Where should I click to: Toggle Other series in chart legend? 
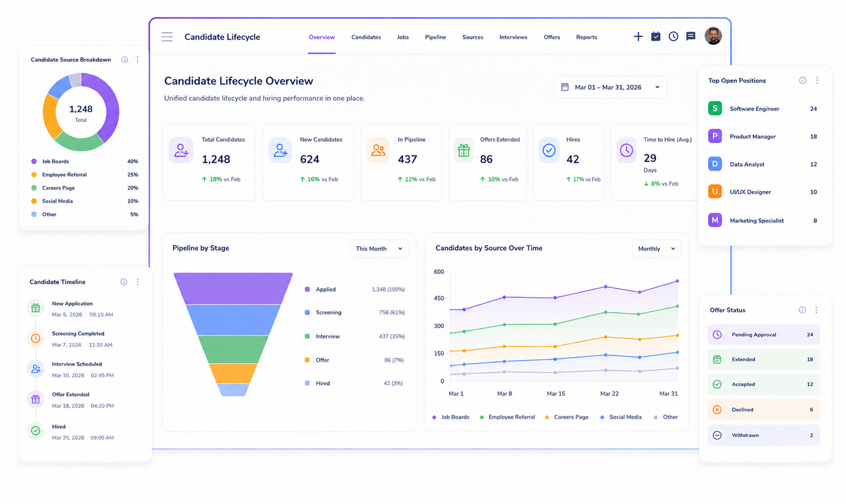tap(666, 417)
